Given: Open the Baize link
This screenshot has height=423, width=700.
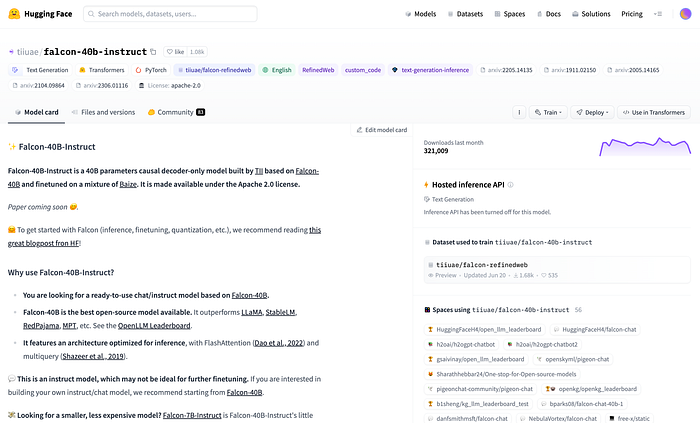Looking at the screenshot, I should (x=128, y=184).
